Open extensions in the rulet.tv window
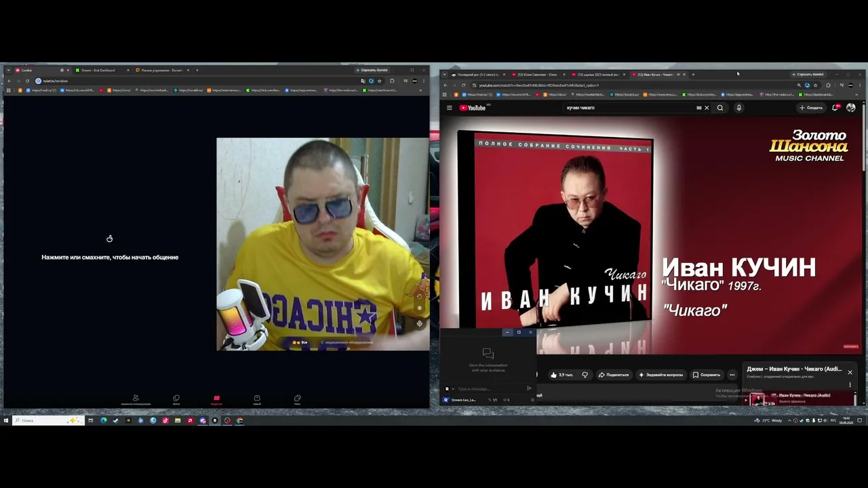The height and width of the screenshot is (488, 868). click(393, 81)
